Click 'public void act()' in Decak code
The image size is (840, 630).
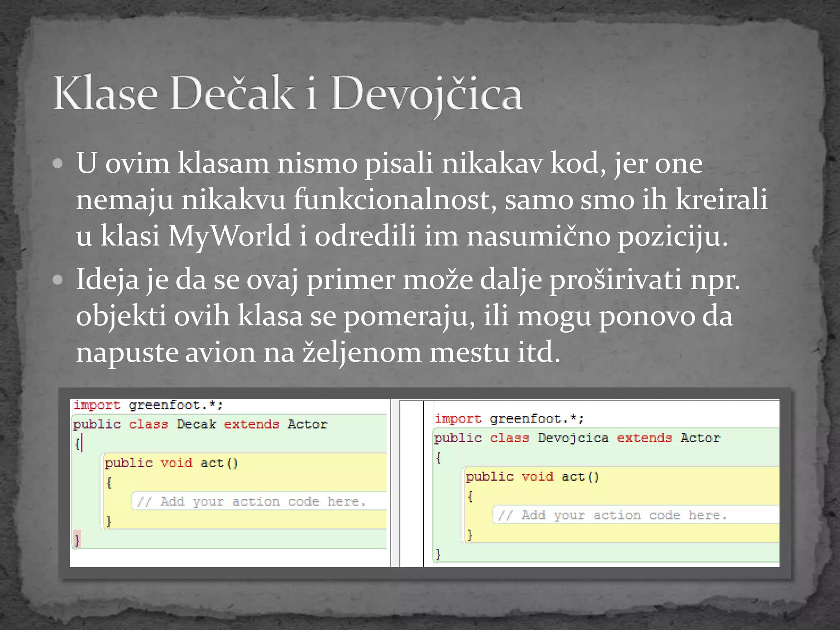[171, 463]
